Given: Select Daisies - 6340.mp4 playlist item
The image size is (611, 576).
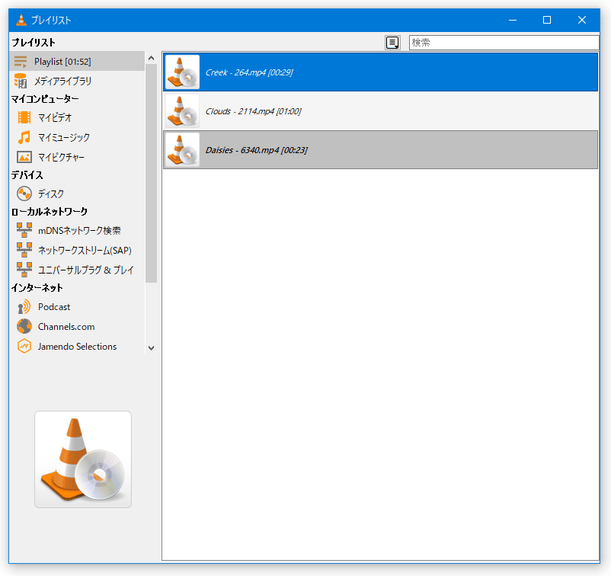Looking at the screenshot, I should [380, 150].
